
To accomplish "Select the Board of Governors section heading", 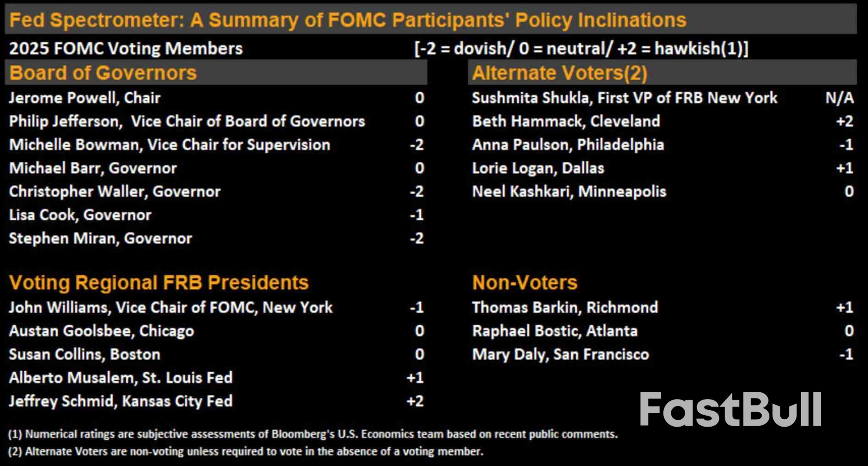I will (103, 73).
